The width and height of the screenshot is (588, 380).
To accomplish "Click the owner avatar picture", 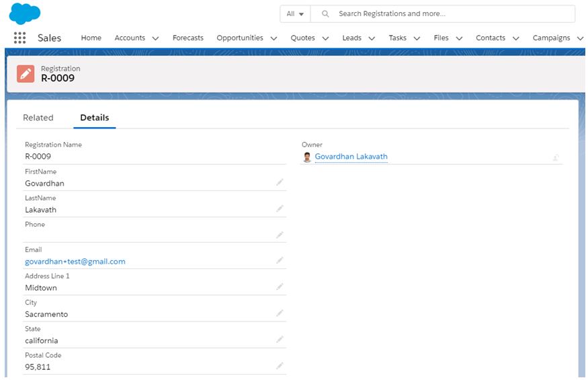I will click(x=307, y=157).
